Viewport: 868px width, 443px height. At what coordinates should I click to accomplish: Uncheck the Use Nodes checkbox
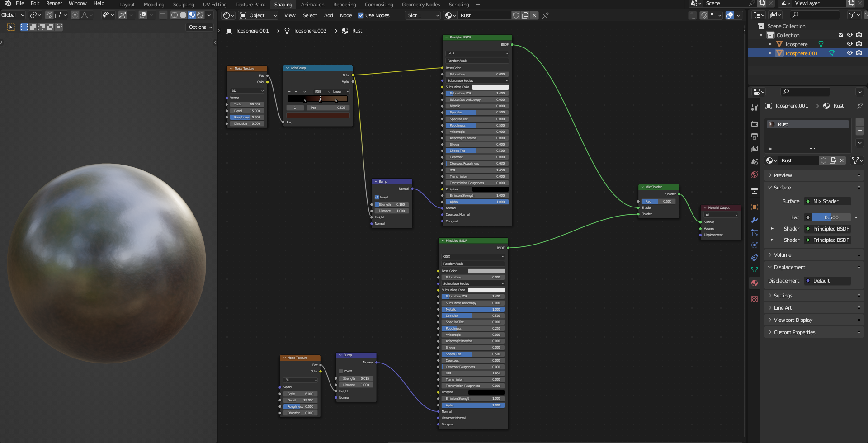coord(361,15)
